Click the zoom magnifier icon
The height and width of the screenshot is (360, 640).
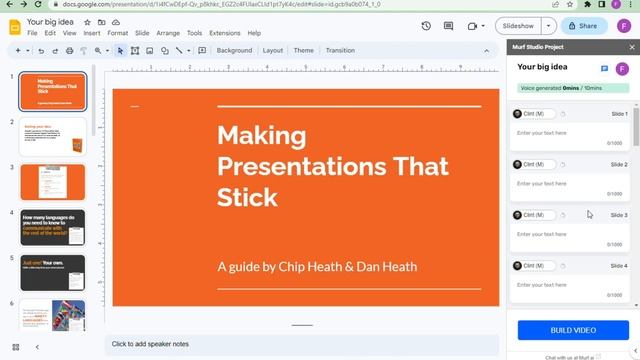98,51
